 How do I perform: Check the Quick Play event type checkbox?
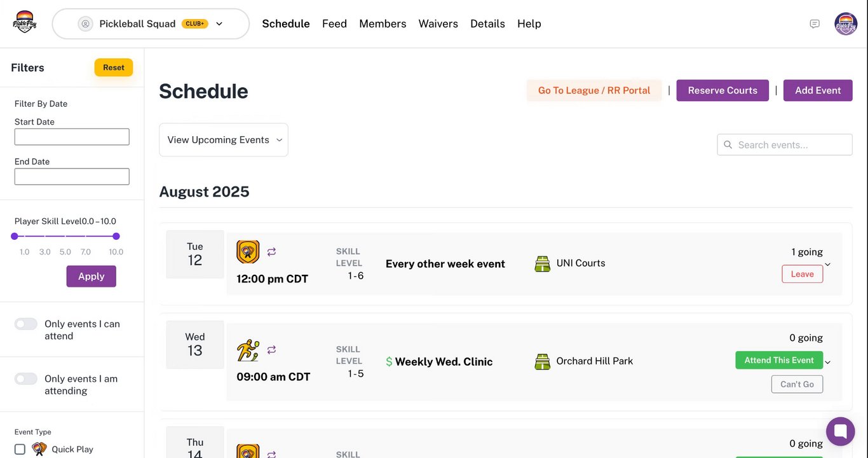(20, 449)
